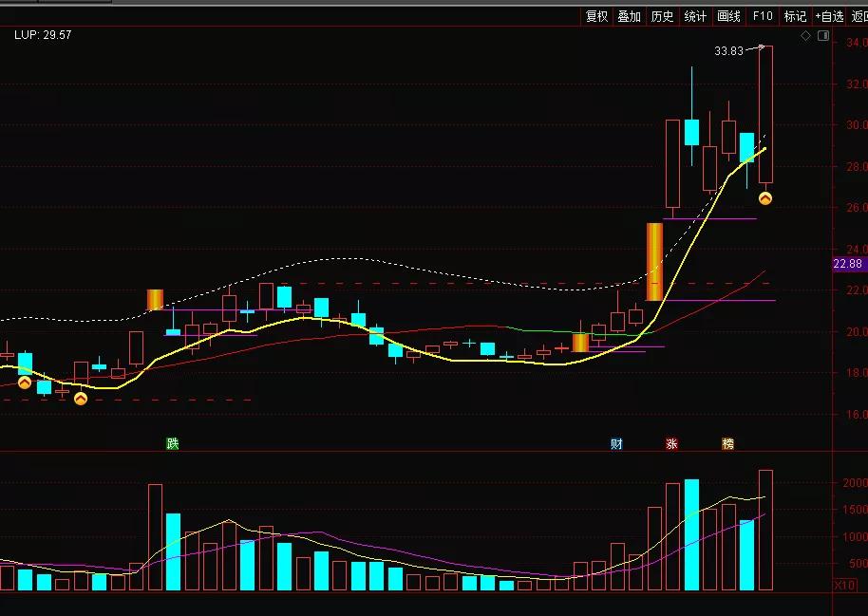Click the green 跌 event marker

(x=172, y=443)
